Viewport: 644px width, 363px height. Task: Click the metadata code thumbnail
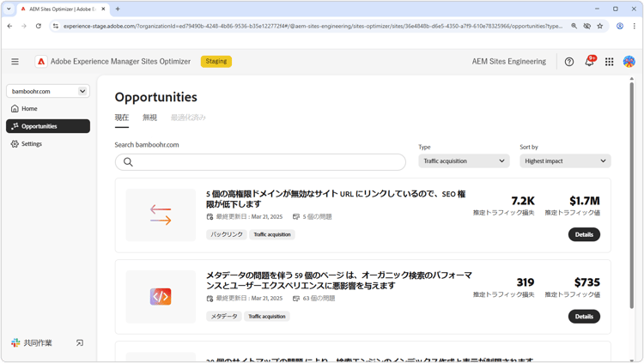161,296
